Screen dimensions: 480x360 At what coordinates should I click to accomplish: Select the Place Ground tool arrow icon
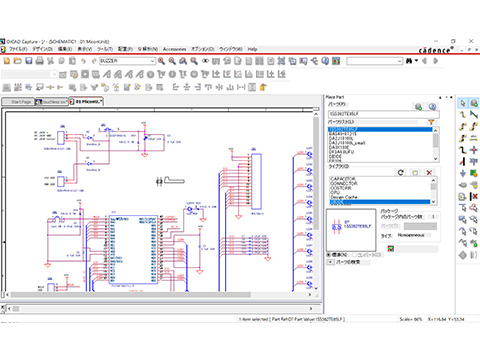[463, 173]
